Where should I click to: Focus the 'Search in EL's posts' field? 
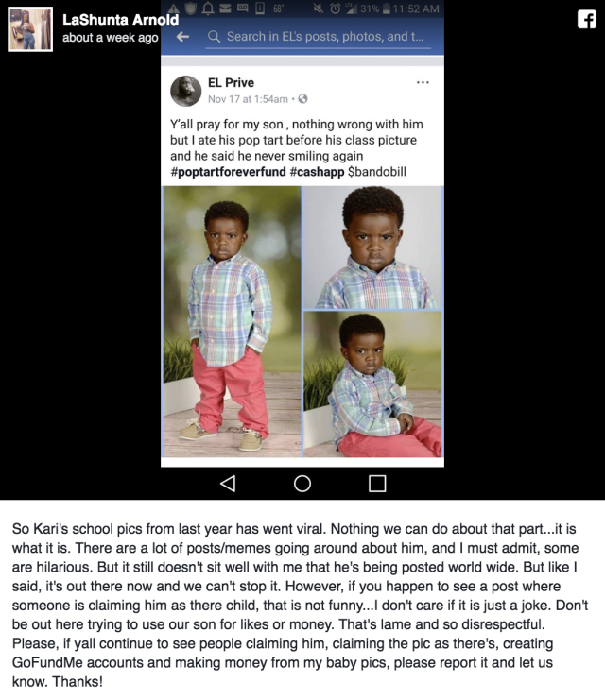click(x=319, y=37)
